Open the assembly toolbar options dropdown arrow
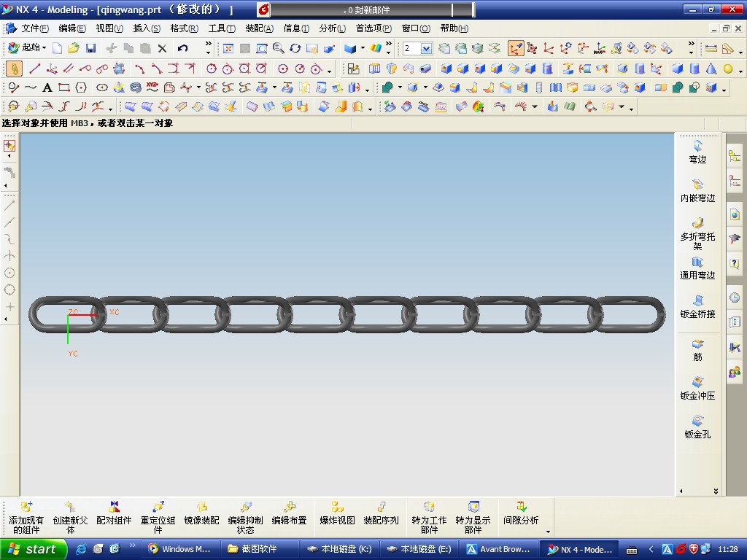 coord(548,532)
